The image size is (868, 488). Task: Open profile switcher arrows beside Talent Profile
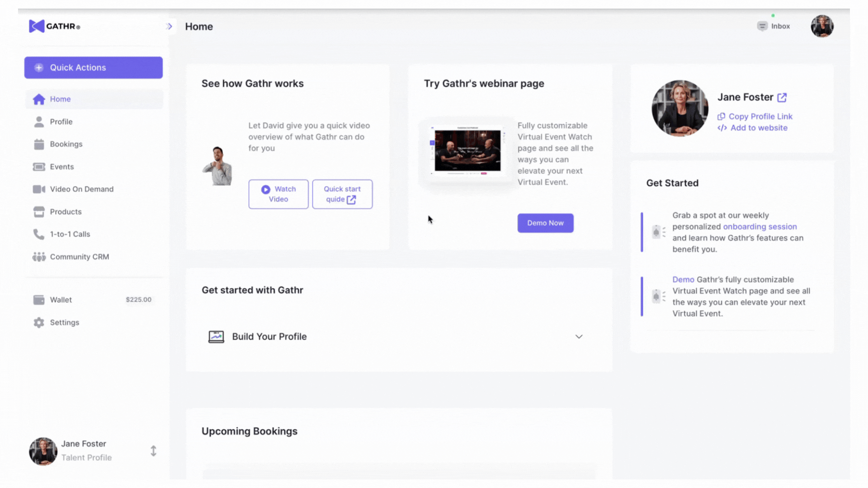pyautogui.click(x=153, y=451)
